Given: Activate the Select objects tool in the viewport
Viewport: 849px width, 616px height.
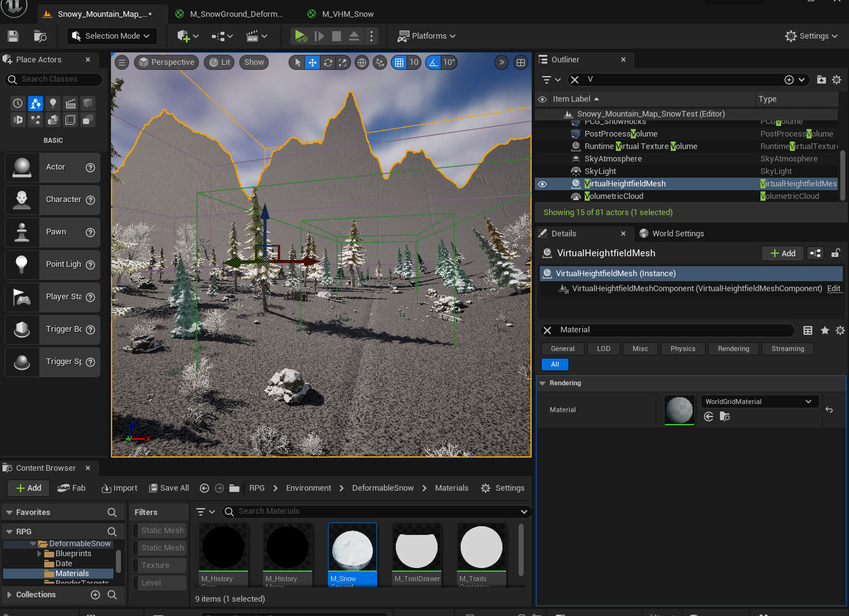Looking at the screenshot, I should (x=297, y=62).
